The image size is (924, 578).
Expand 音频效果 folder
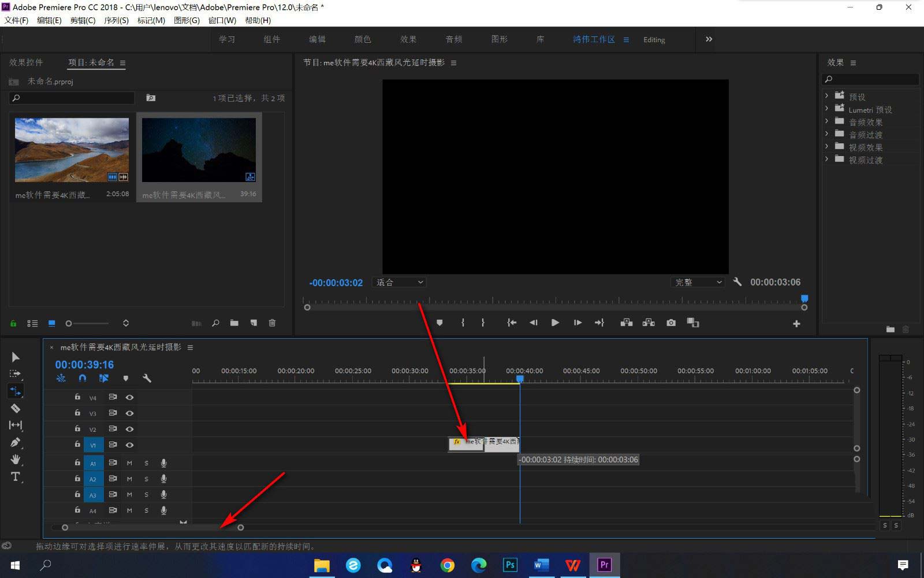826,121
